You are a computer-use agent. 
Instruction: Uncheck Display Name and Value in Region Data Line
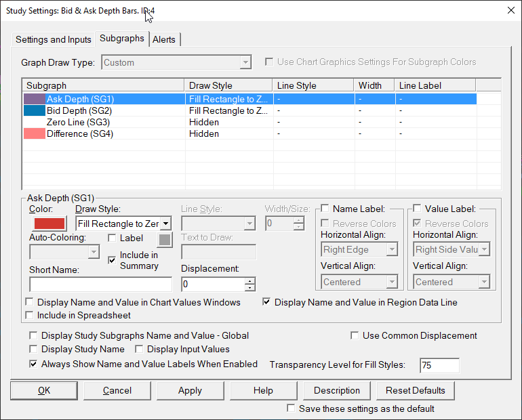266,302
